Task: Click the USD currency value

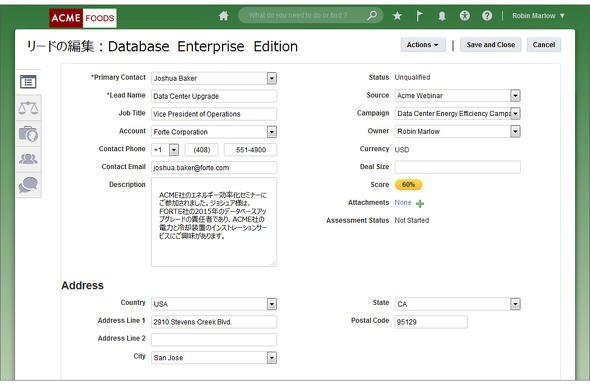Action: click(x=402, y=149)
